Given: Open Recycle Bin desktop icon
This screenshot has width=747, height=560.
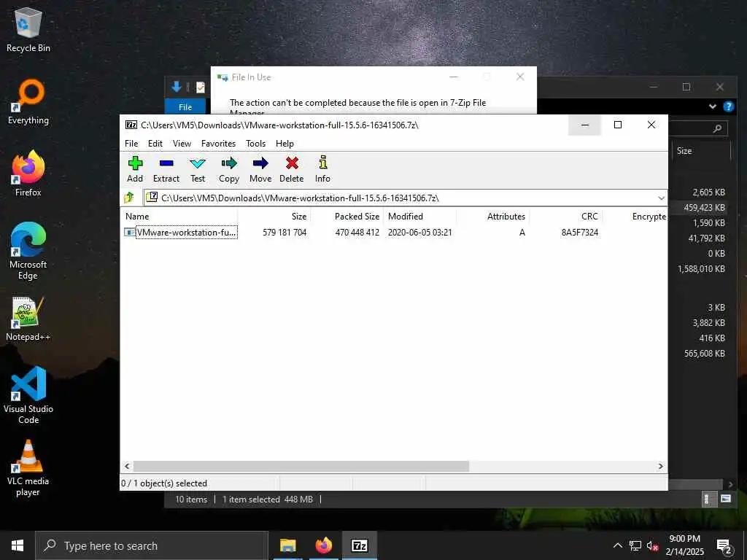Looking at the screenshot, I should click(28, 29).
